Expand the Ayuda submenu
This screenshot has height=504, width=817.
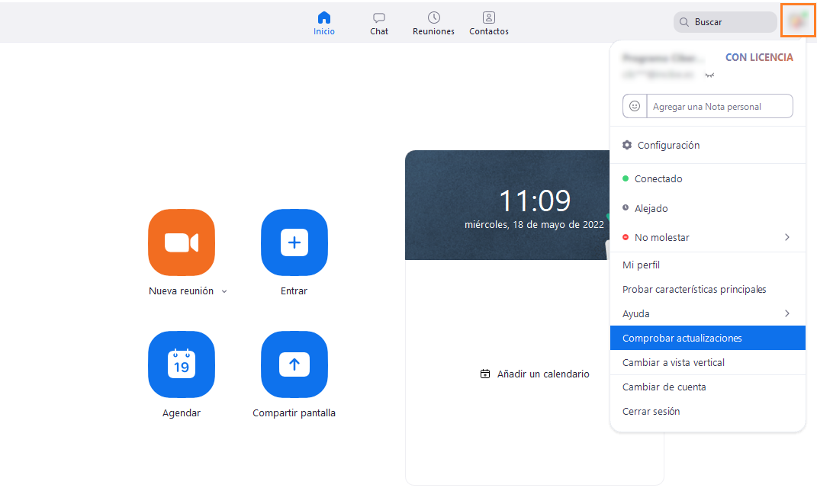coord(786,313)
